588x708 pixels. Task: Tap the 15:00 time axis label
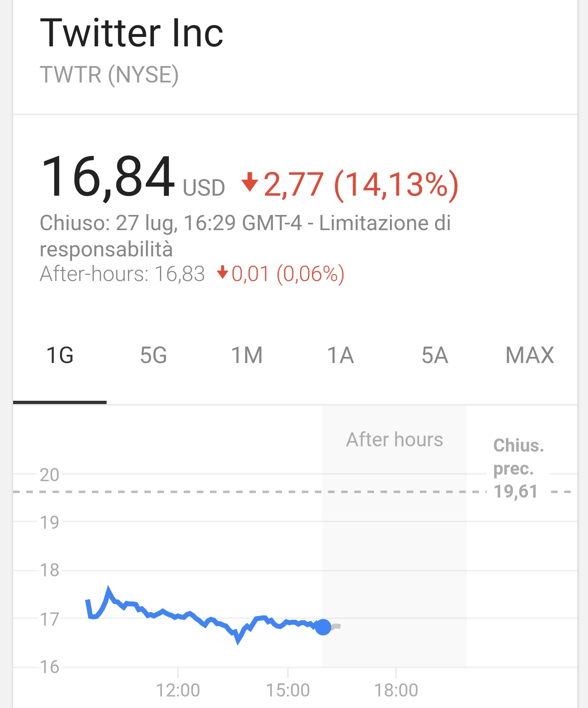click(x=288, y=690)
